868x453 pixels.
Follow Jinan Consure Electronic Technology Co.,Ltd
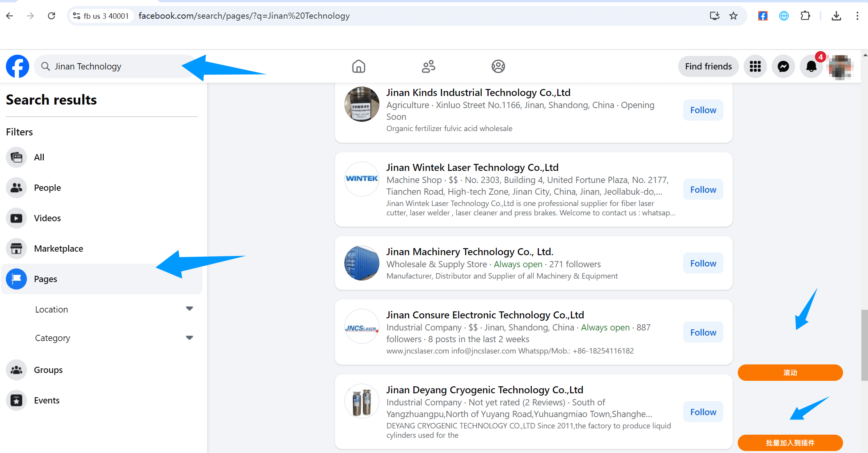pos(703,332)
